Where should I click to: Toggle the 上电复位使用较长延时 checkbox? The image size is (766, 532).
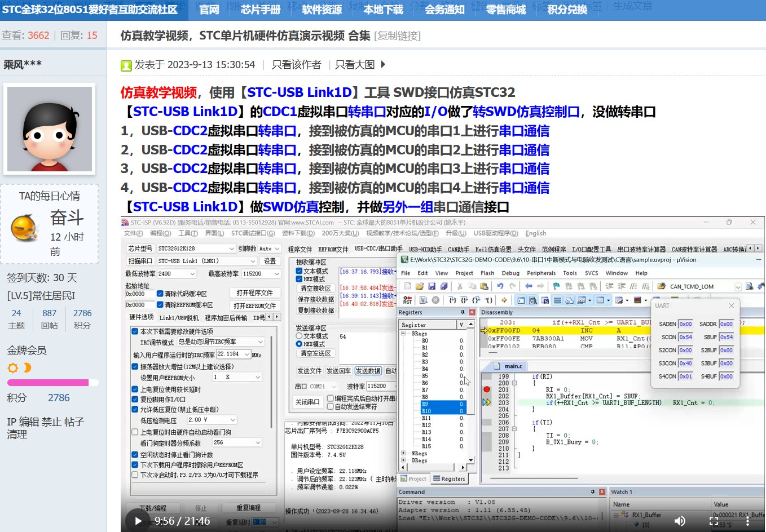coord(135,389)
